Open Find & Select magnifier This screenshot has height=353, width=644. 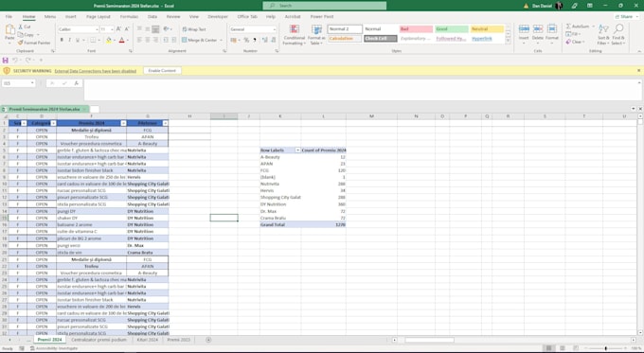coord(618,34)
